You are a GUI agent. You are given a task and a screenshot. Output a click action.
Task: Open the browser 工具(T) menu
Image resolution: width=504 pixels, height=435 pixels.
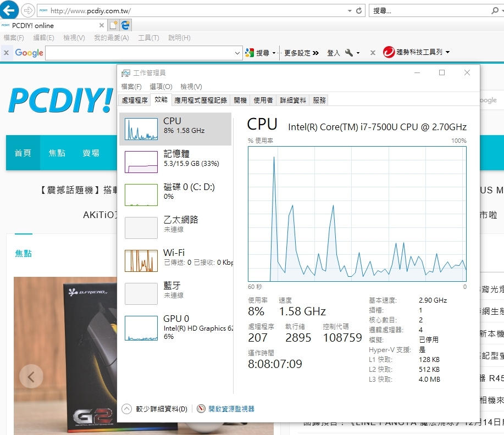pyautogui.click(x=148, y=38)
